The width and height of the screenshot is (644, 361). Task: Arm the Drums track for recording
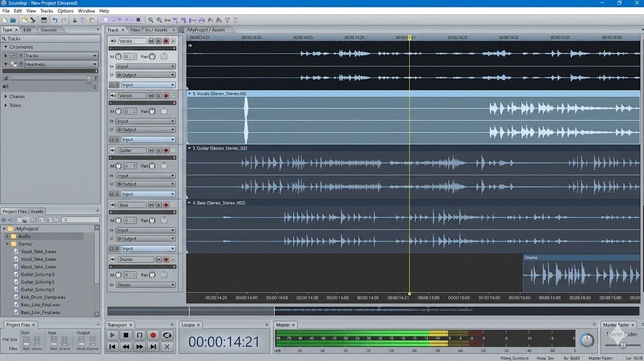click(x=166, y=259)
